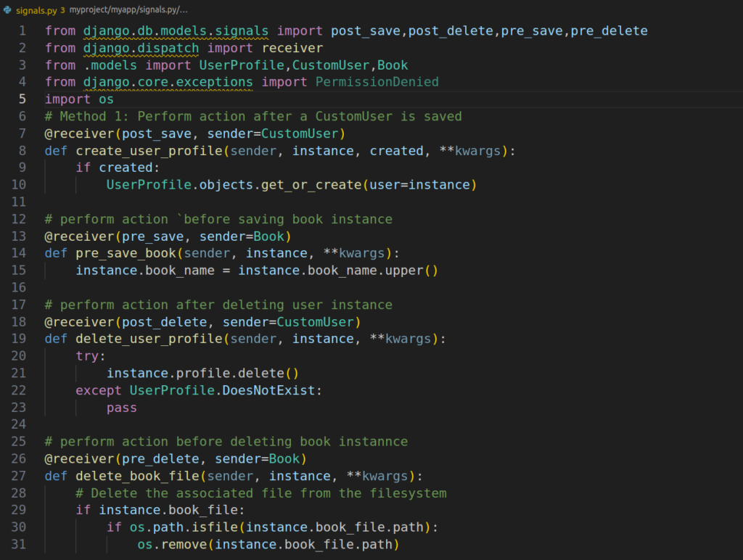
Task: Click the underlined django.db.models.signals import path
Action: 176,31
